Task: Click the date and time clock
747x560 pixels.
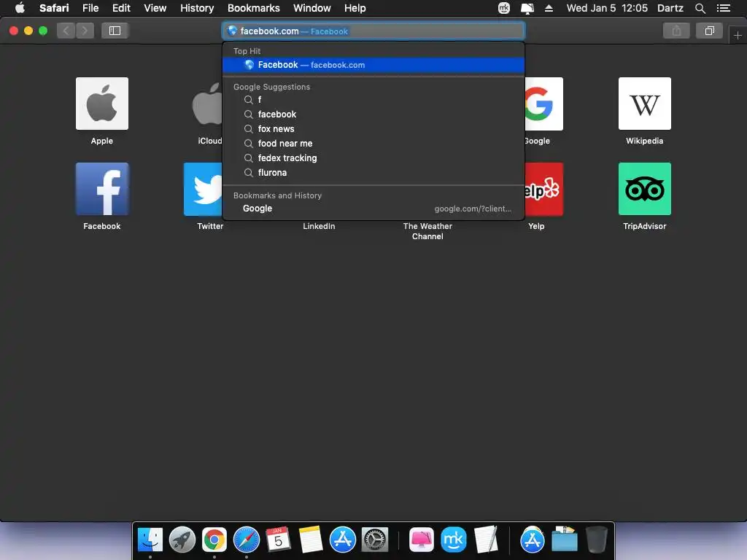Action: pyautogui.click(x=607, y=8)
